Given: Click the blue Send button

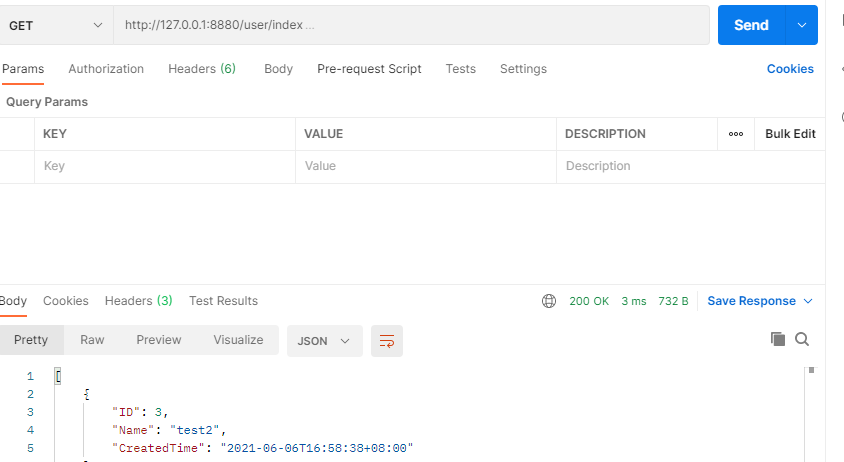Looking at the screenshot, I should 751,25.
